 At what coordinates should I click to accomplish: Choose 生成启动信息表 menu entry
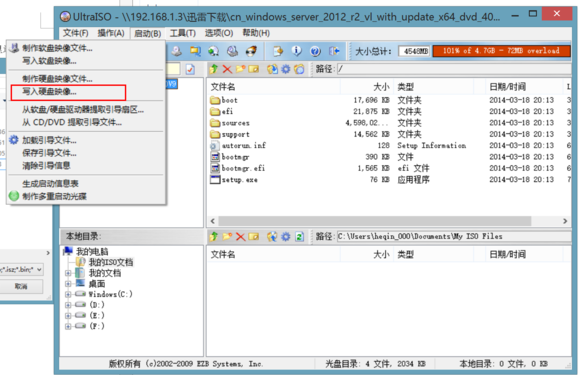pos(86,183)
